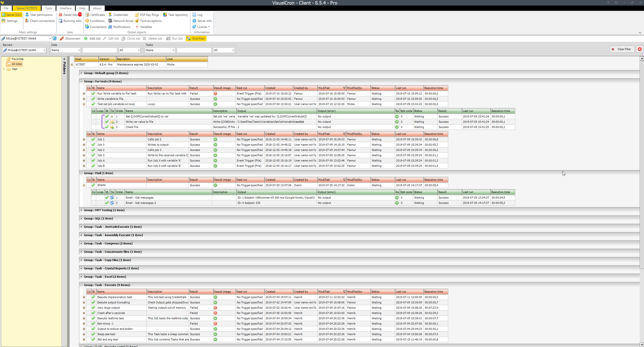Screen dimensions: 644x347
Task: Expand the Default group
Action: point(81,73)
